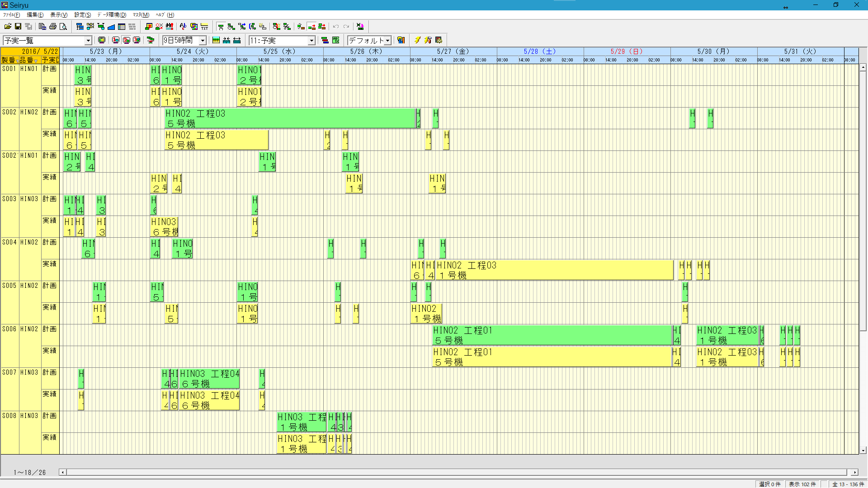Click the 製番 column header

9,60
